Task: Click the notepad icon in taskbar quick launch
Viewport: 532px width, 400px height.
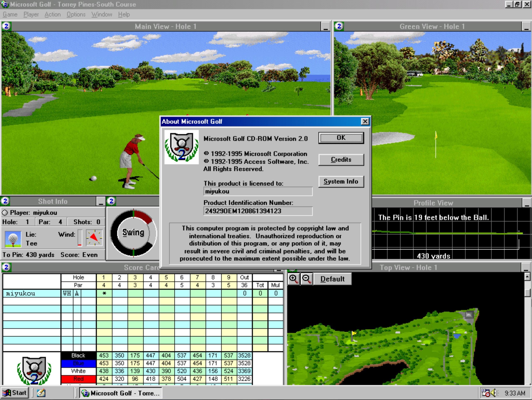Action: pos(41,393)
